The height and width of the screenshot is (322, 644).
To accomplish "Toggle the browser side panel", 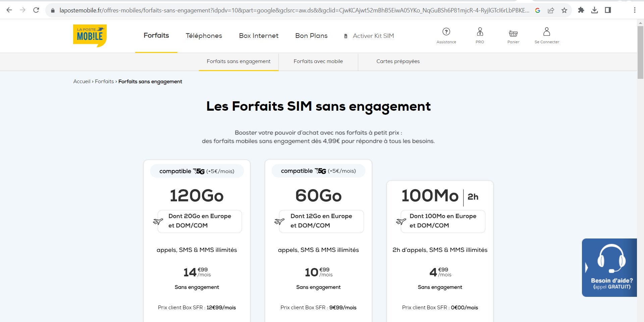I will pyautogui.click(x=608, y=10).
